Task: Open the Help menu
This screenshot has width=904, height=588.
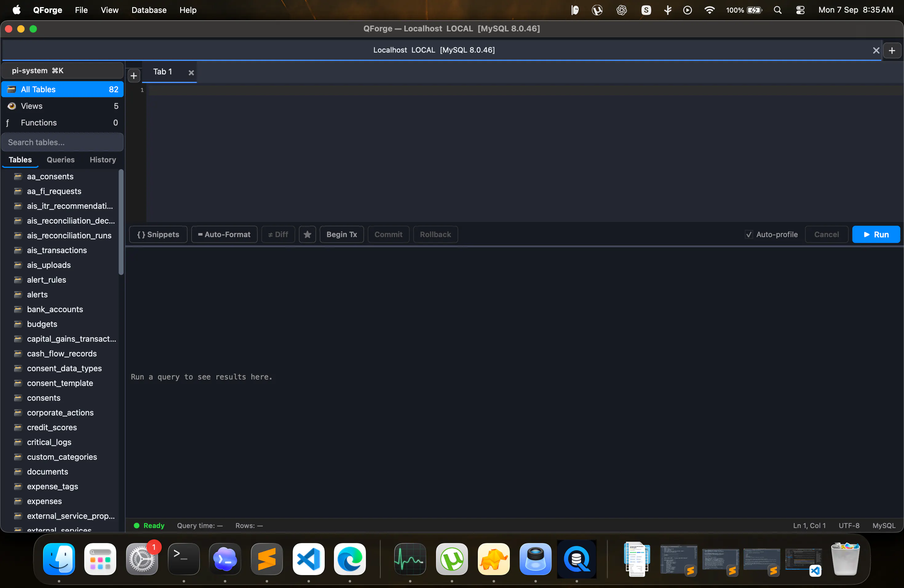Action: pyautogui.click(x=188, y=10)
